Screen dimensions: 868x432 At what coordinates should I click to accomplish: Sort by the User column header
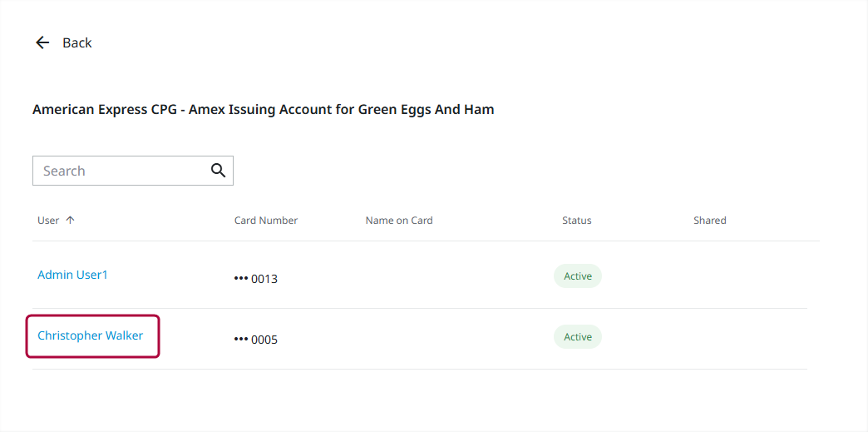click(48, 221)
